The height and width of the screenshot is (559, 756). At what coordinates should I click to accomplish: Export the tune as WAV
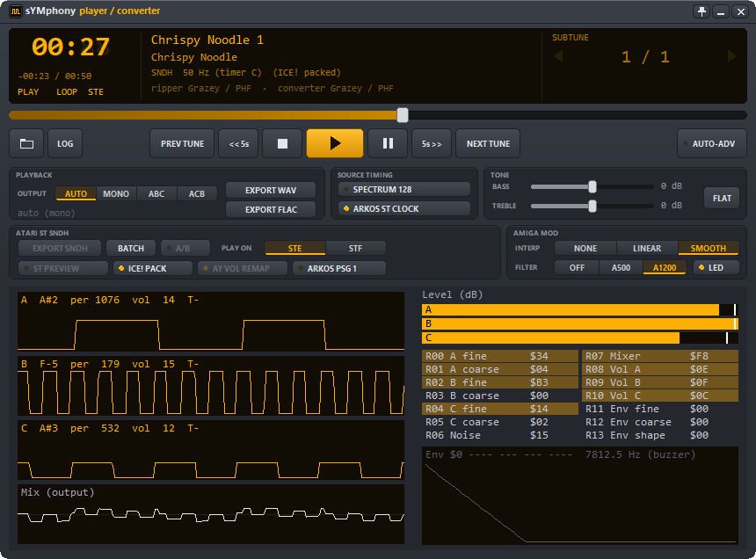click(x=271, y=191)
